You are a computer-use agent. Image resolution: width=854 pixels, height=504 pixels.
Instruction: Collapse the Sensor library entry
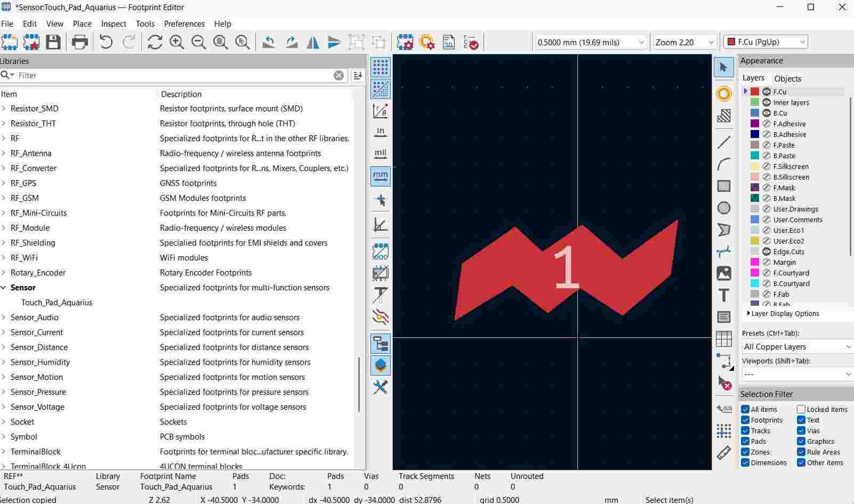[4, 287]
